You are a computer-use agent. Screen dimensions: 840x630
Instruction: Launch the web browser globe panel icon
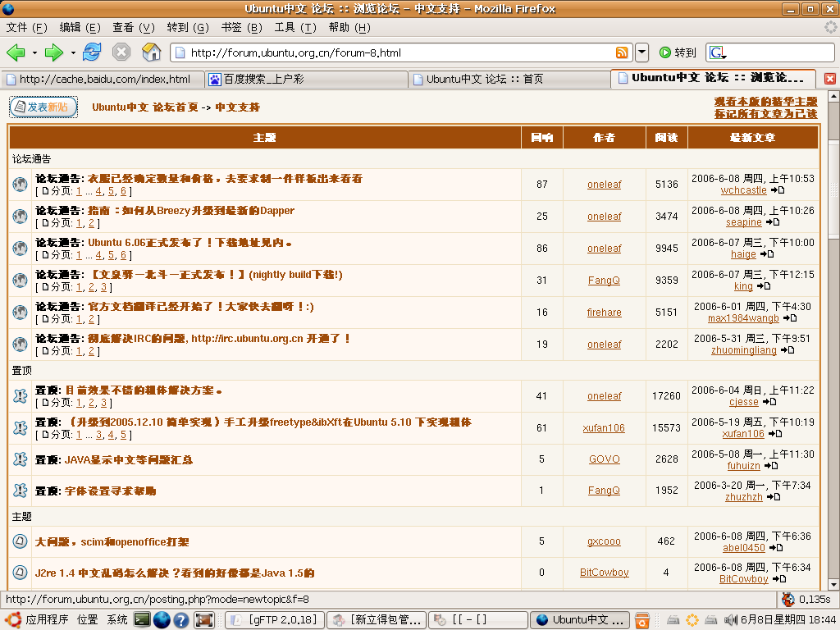[x=162, y=620]
